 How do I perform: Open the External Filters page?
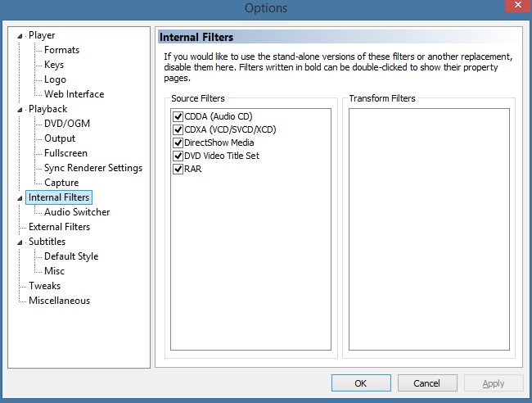(60, 227)
